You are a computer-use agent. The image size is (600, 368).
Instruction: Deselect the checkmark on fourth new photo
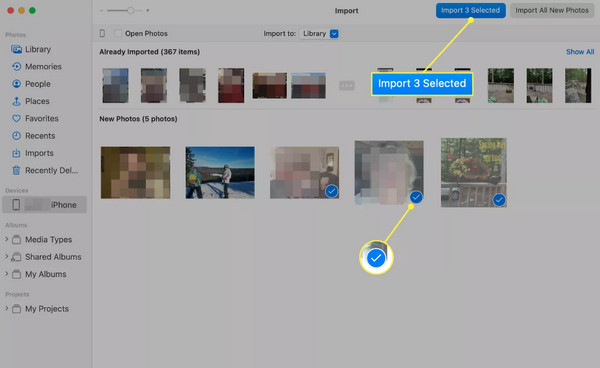click(x=416, y=197)
